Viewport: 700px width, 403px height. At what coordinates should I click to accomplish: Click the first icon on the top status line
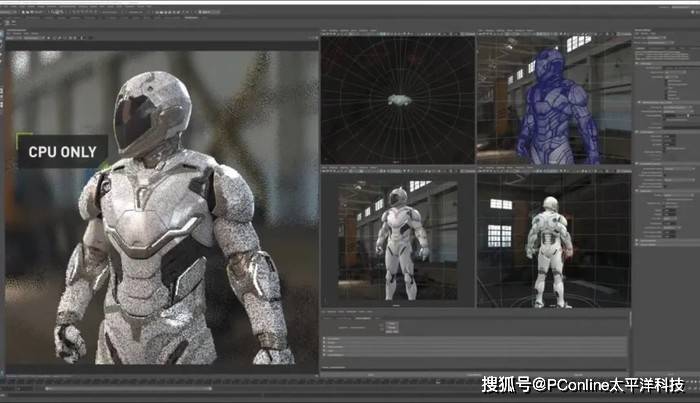[x=8, y=13]
